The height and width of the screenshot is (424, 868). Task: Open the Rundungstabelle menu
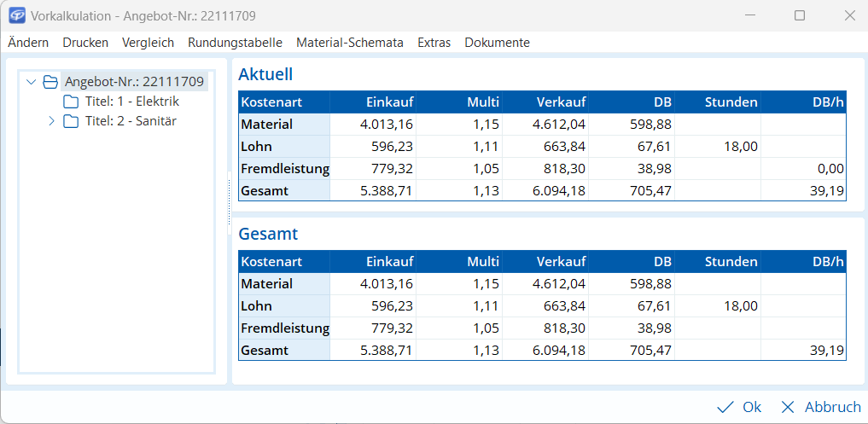pos(235,43)
